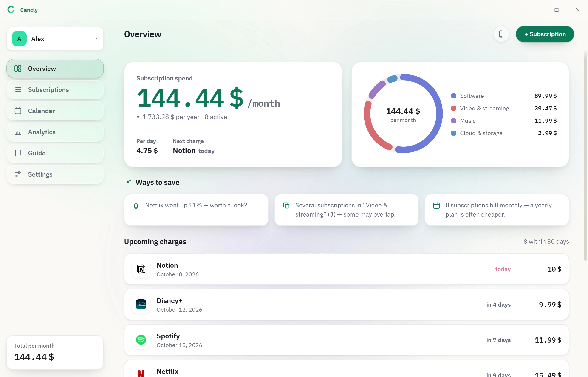588x377 pixels.
Task: Click the Total per month card
Action: click(x=55, y=352)
